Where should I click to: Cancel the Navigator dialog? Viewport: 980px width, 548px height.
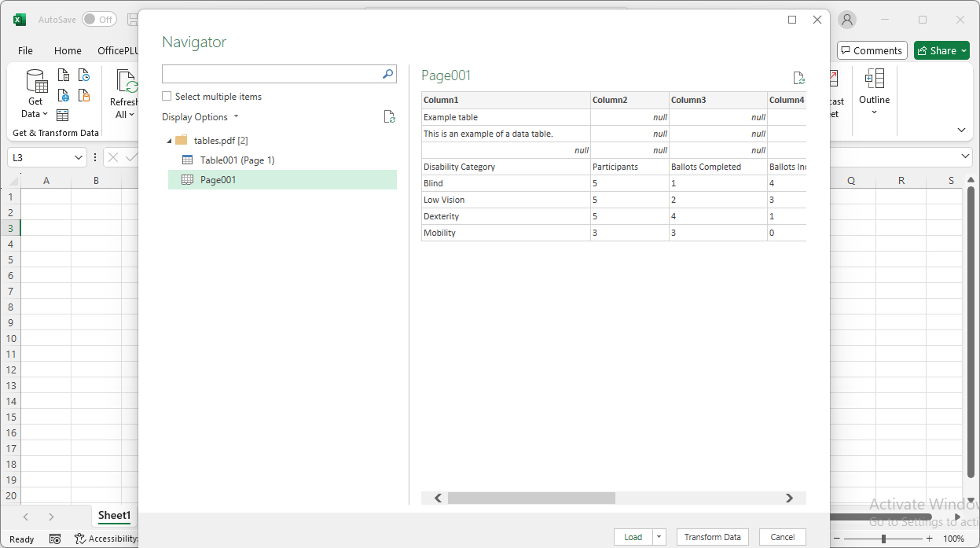(782, 536)
